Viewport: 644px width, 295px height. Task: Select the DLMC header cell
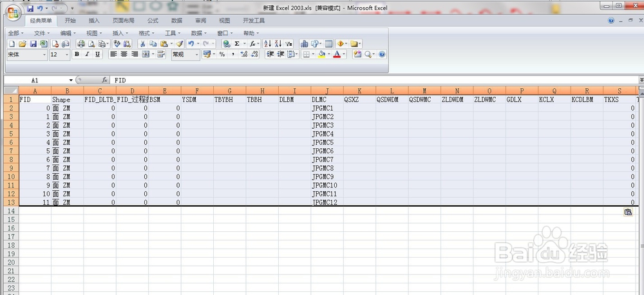[x=327, y=99]
